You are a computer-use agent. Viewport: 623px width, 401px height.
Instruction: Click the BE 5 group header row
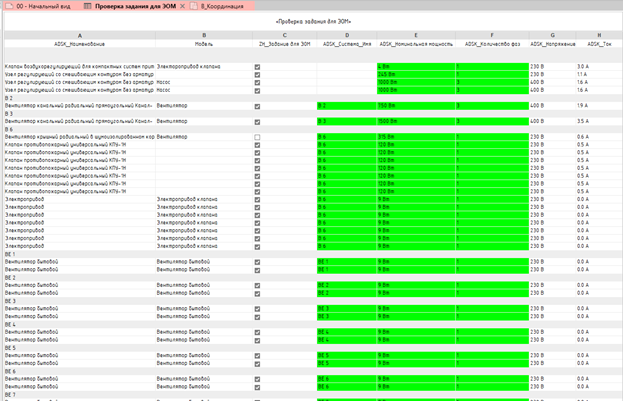click(313, 348)
